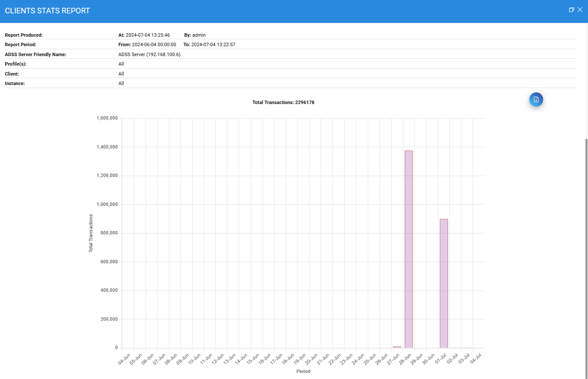The width and height of the screenshot is (588, 379).
Task: Select the 28-Jun bar in the chart
Action: pyautogui.click(x=408, y=249)
